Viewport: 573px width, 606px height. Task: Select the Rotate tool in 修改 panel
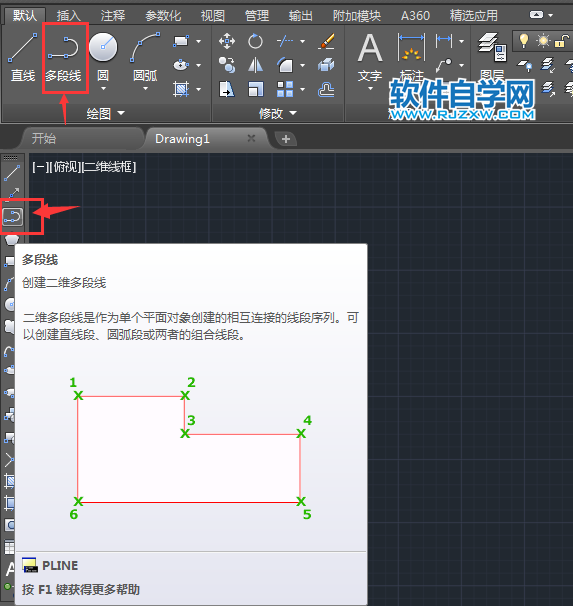point(255,41)
